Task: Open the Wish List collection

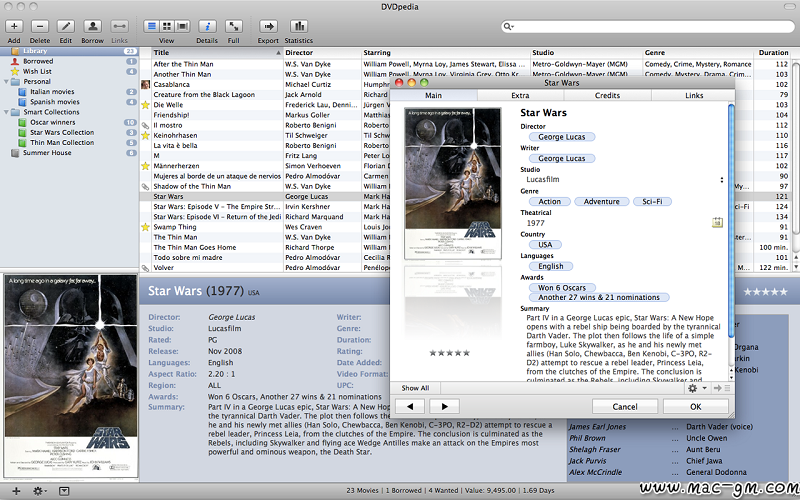Action: tap(69, 71)
